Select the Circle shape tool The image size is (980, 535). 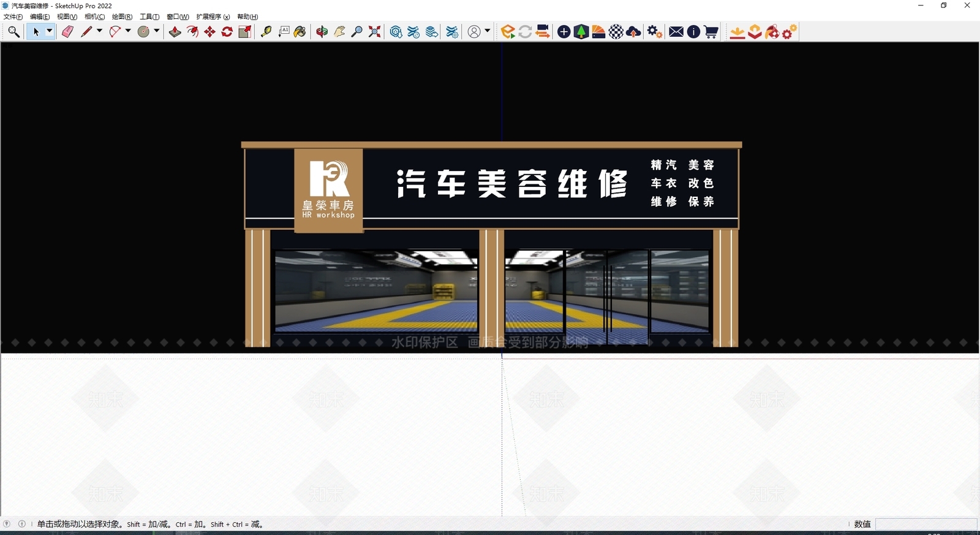click(143, 32)
